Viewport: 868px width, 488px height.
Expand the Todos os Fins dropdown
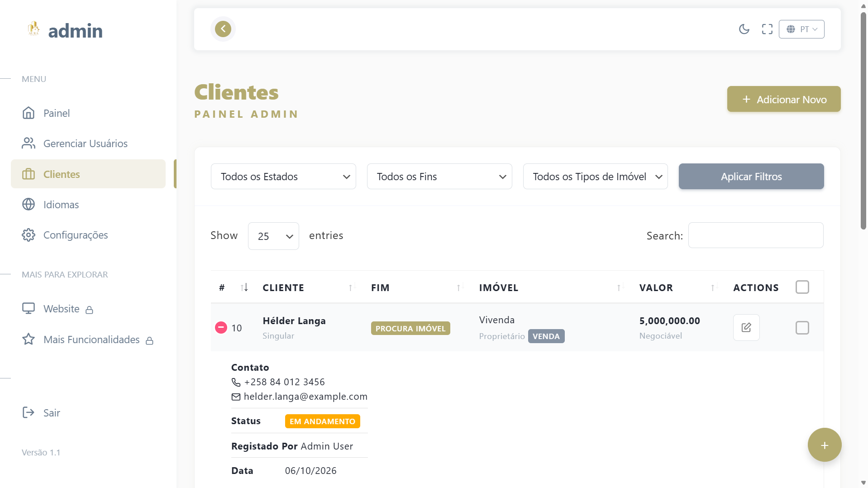point(439,177)
